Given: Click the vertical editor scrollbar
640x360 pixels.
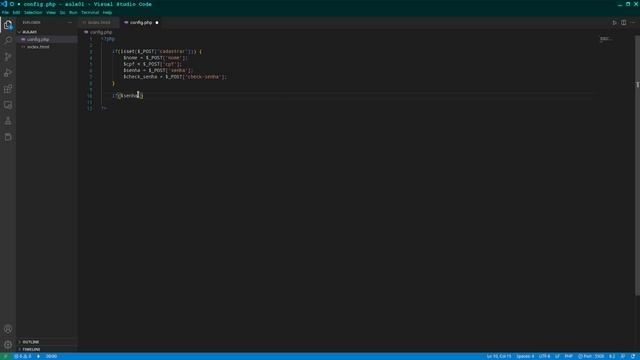Looking at the screenshot, I should (637, 165).
